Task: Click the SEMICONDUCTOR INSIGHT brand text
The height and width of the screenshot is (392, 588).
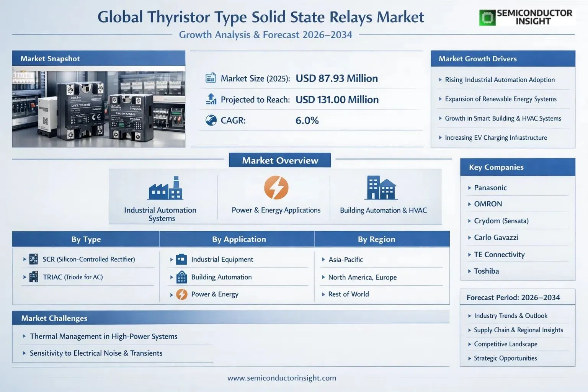Action: click(535, 17)
